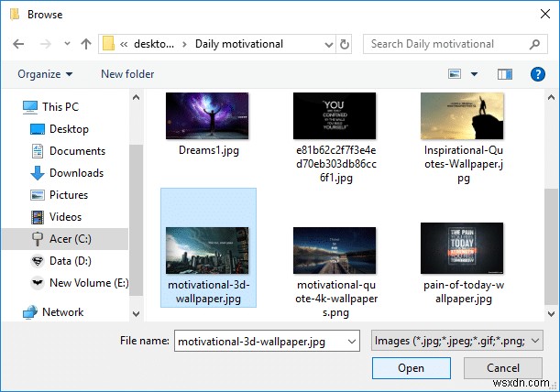Expand the address bar path dropdown

(328, 44)
